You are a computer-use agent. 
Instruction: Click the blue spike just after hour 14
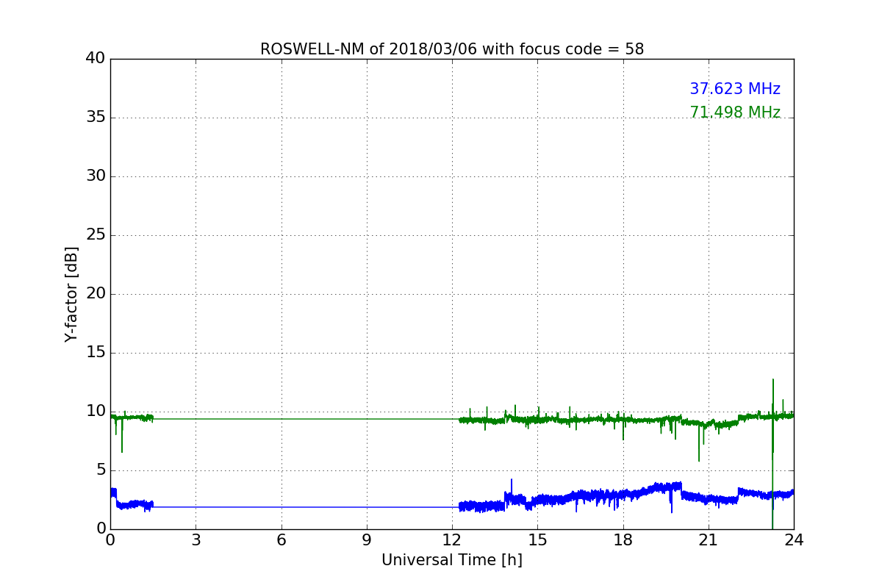512,487
